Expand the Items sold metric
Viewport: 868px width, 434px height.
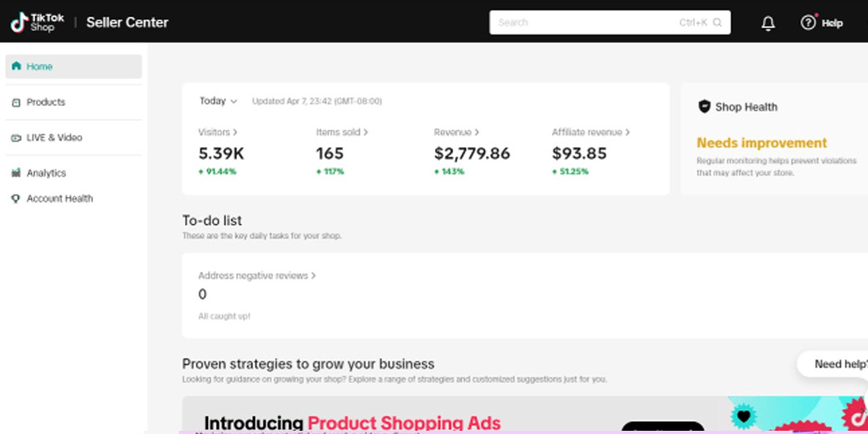tap(342, 133)
